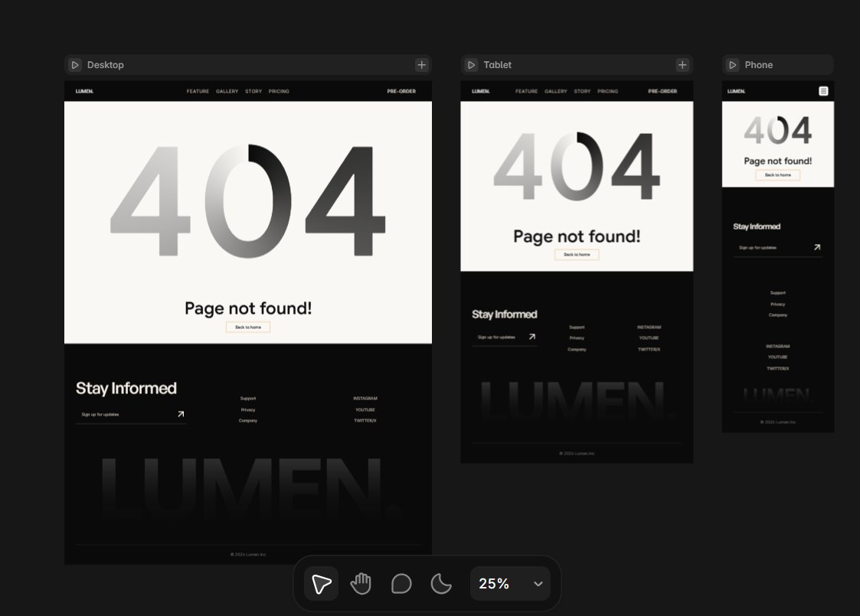Click TWITTER/X link in Phone footer

coord(778,368)
